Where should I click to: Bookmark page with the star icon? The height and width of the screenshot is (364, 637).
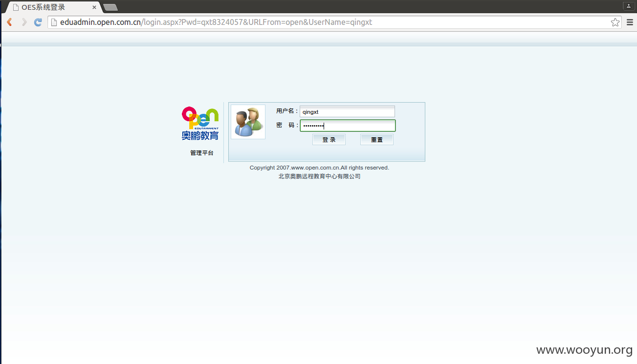615,22
